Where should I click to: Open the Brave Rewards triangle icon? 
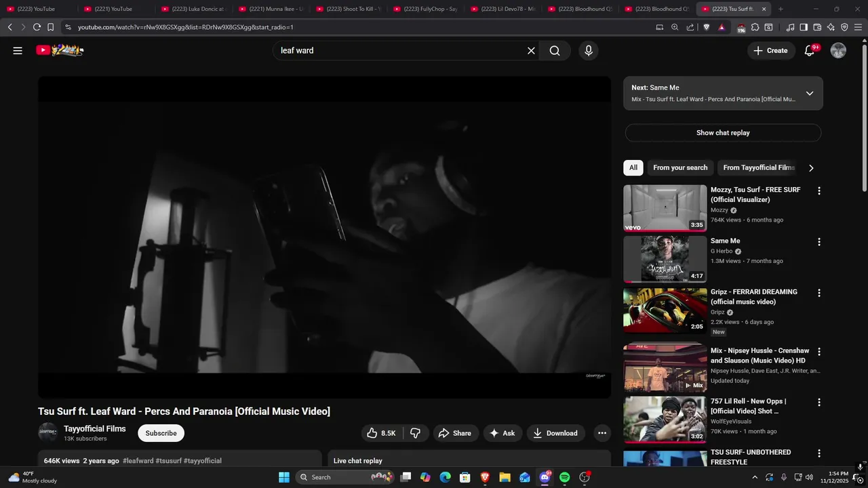[722, 27]
